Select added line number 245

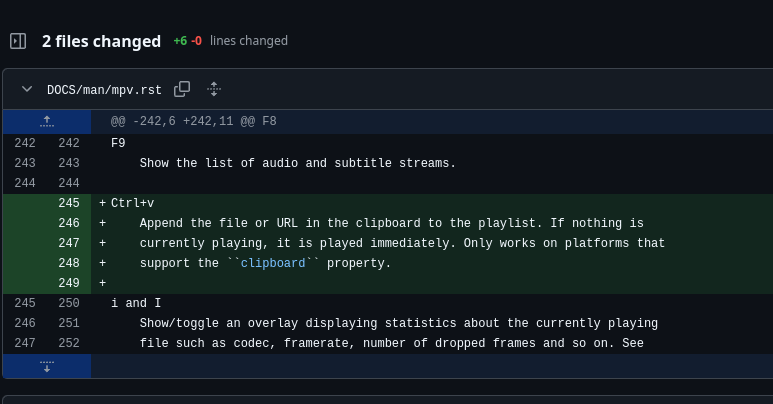pos(68,203)
